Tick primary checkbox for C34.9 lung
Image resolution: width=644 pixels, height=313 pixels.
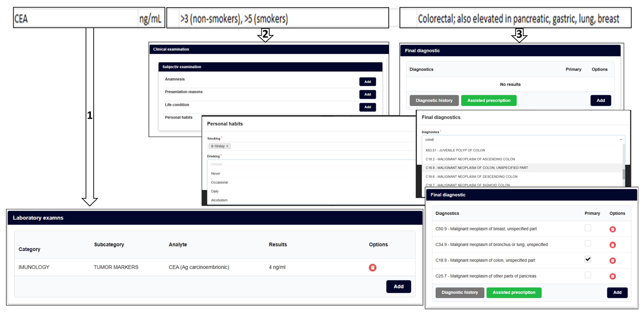(588, 244)
